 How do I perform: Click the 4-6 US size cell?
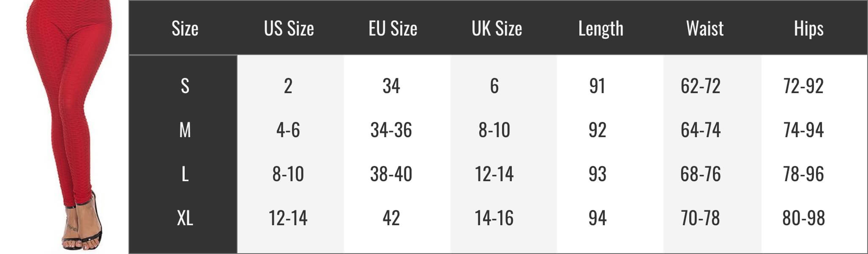click(x=288, y=130)
